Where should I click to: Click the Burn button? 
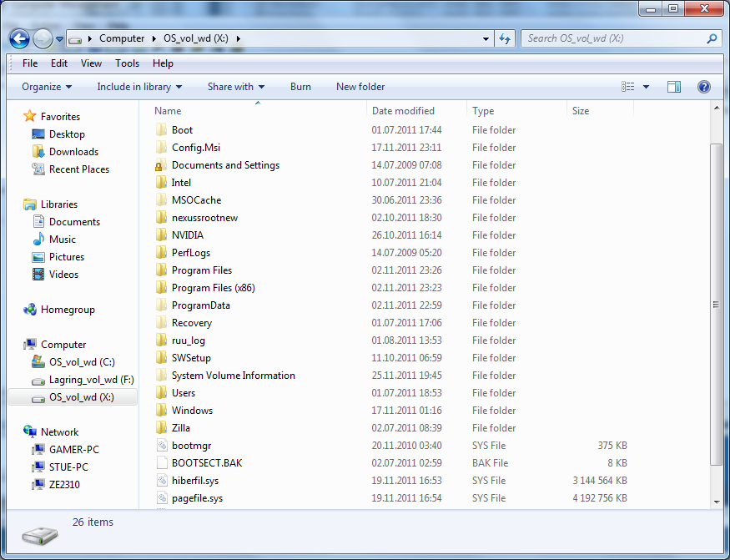point(300,87)
